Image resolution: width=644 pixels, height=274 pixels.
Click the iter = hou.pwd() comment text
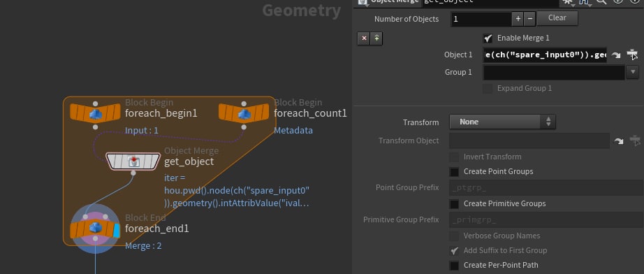(237, 191)
